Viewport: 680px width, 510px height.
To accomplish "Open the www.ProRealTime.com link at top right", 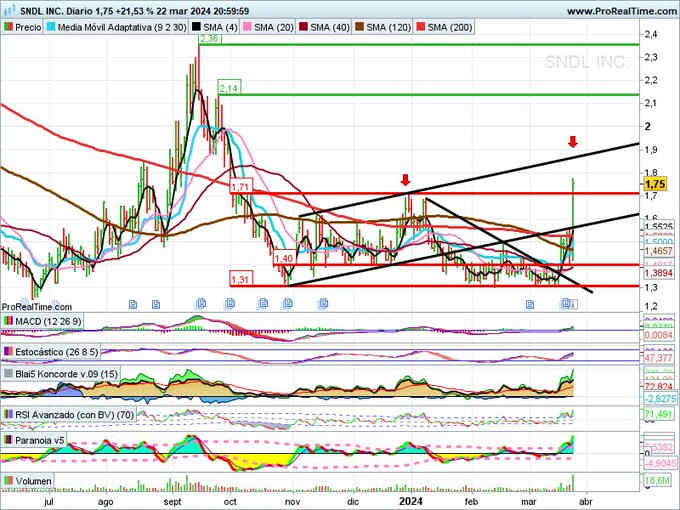I will [622, 11].
